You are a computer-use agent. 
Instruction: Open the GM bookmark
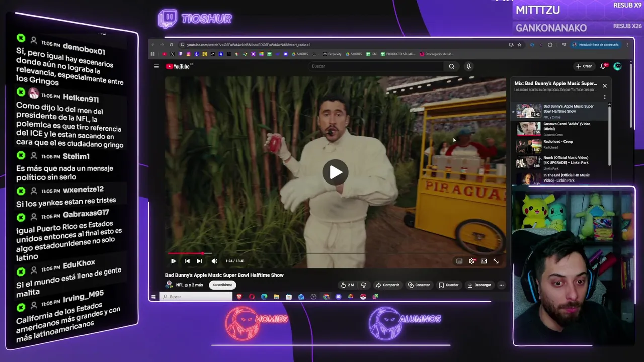click(x=371, y=54)
